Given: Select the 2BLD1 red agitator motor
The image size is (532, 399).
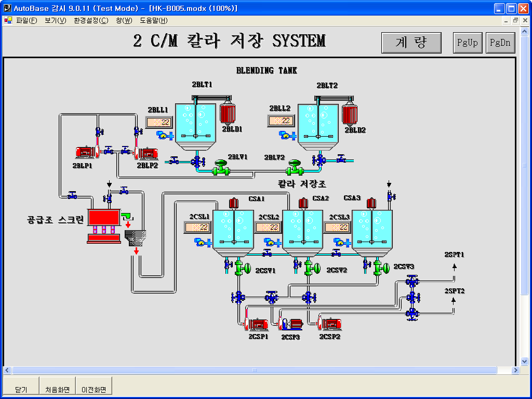Looking at the screenshot, I should coord(228,114).
